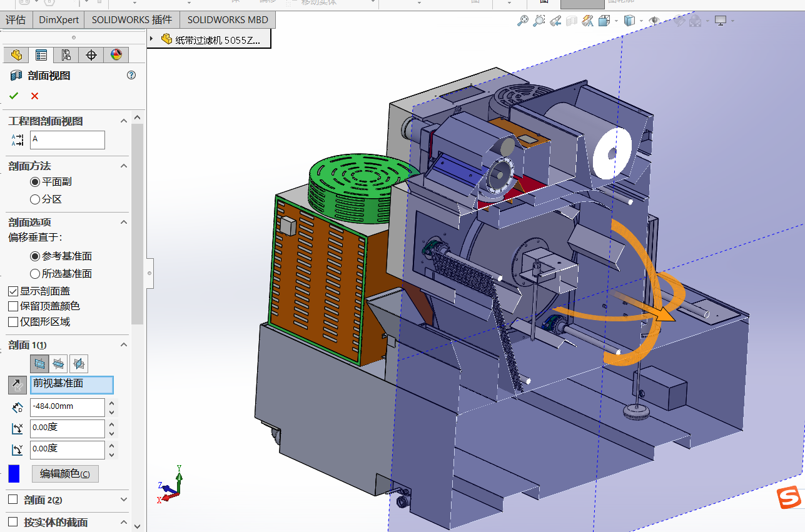
Task: Enable the 按实体的截面 checkbox
Action: pyautogui.click(x=13, y=521)
